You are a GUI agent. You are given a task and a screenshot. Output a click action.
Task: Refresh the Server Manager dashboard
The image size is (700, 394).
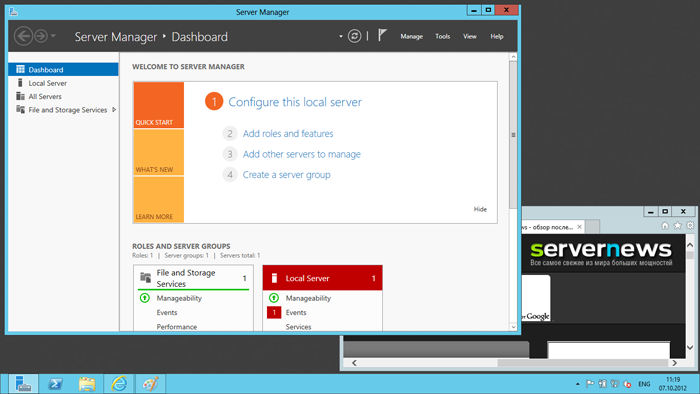[354, 36]
